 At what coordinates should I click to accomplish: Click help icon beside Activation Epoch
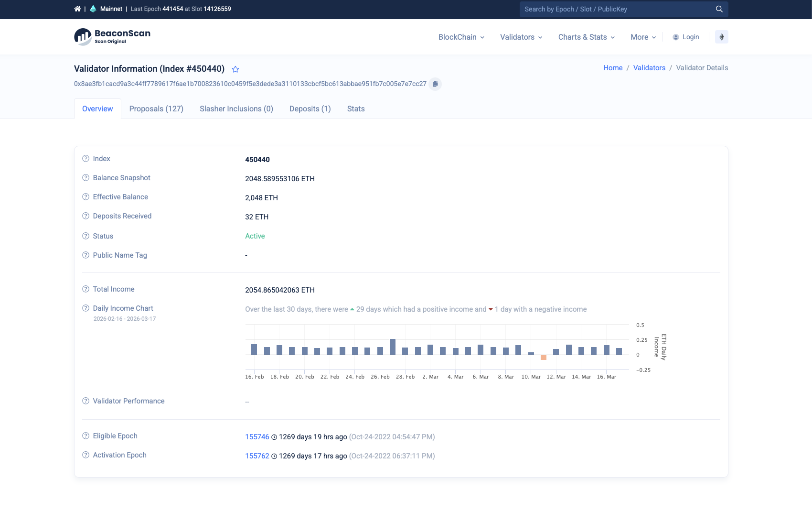point(86,455)
